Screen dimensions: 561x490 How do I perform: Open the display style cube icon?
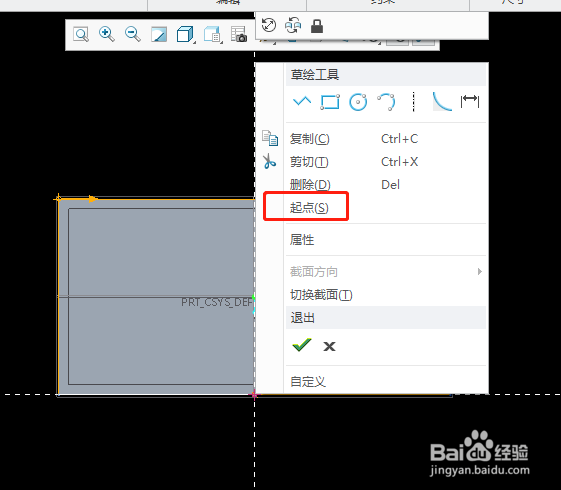(185, 35)
